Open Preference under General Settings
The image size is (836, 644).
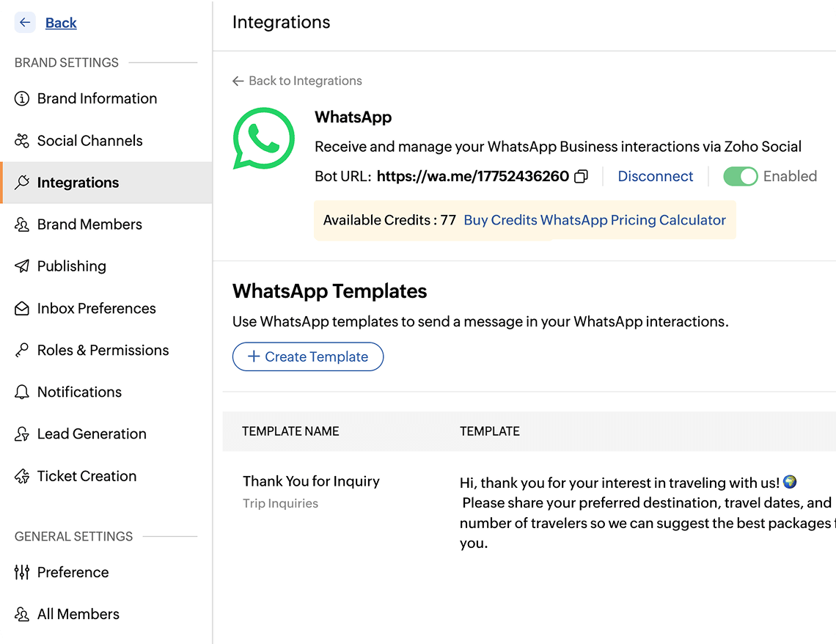pos(73,572)
